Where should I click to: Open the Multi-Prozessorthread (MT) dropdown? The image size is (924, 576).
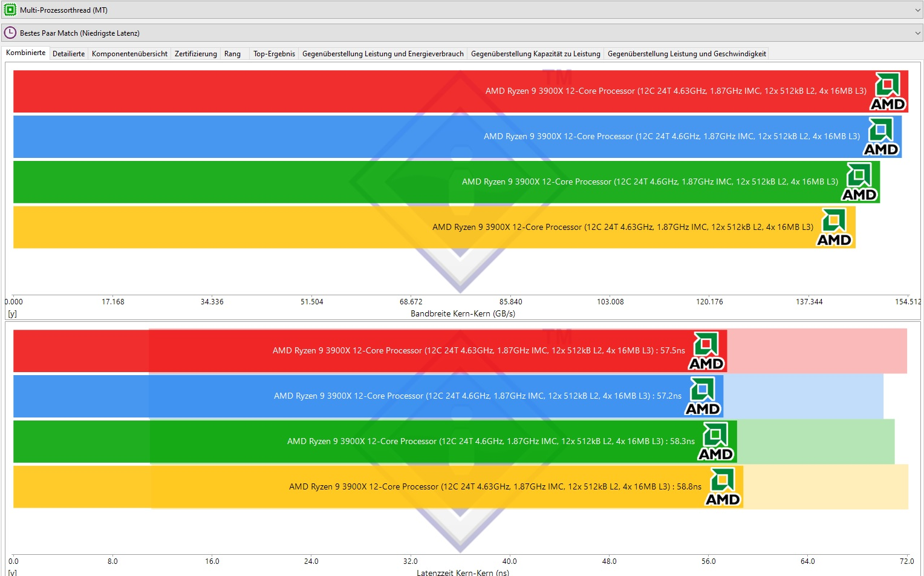pyautogui.click(x=462, y=10)
